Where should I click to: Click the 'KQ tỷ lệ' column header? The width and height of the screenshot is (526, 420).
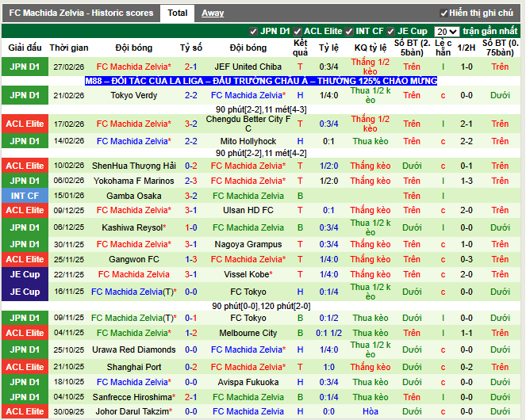click(371, 48)
